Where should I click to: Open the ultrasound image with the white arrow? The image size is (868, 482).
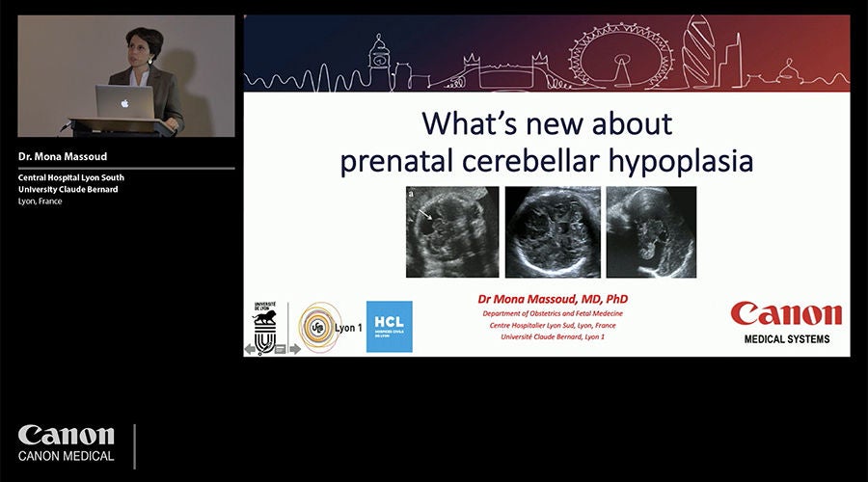(452, 232)
